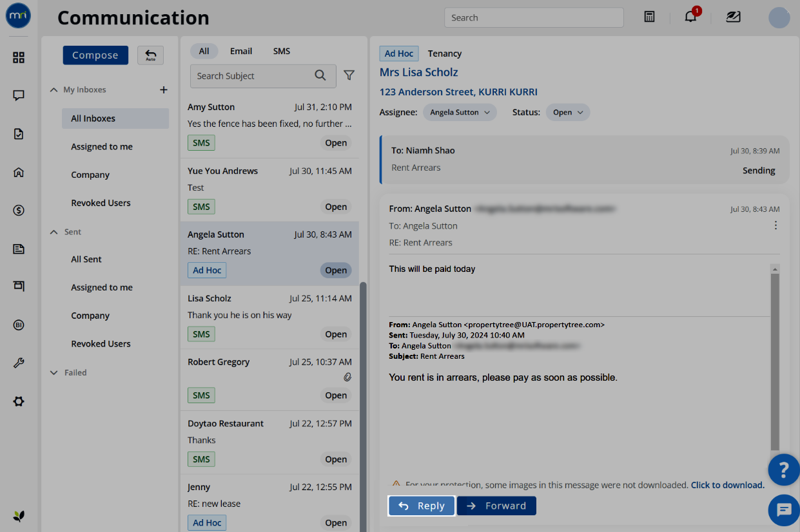Viewport: 800px width, 532px height.
Task: Click the attachment paperclip on Robert Gregory
Action: coord(347,377)
